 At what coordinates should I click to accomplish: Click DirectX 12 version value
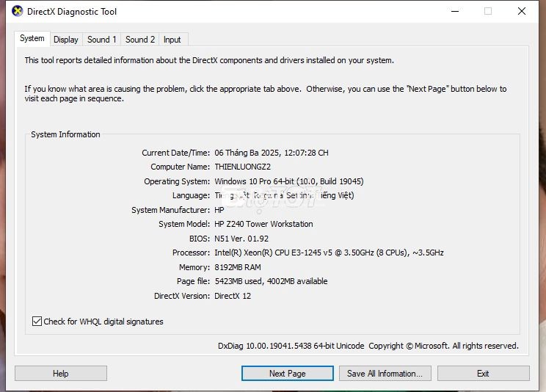(x=233, y=296)
